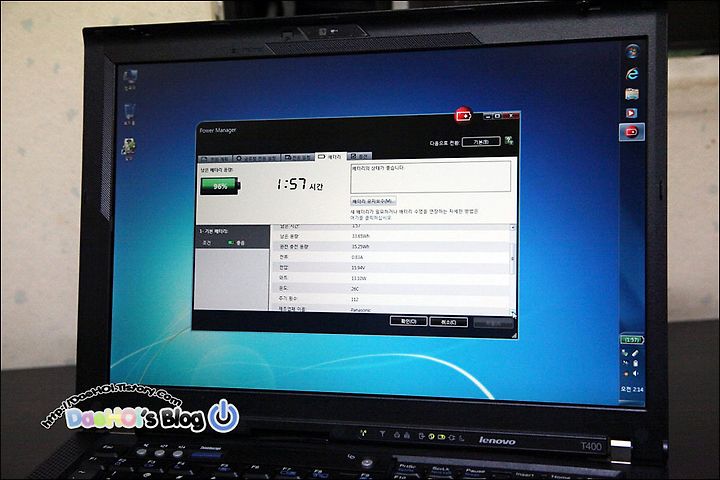Click the 배터리 유지보수(M) button
Viewport: 720px width, 480px height.
pyautogui.click(x=373, y=201)
